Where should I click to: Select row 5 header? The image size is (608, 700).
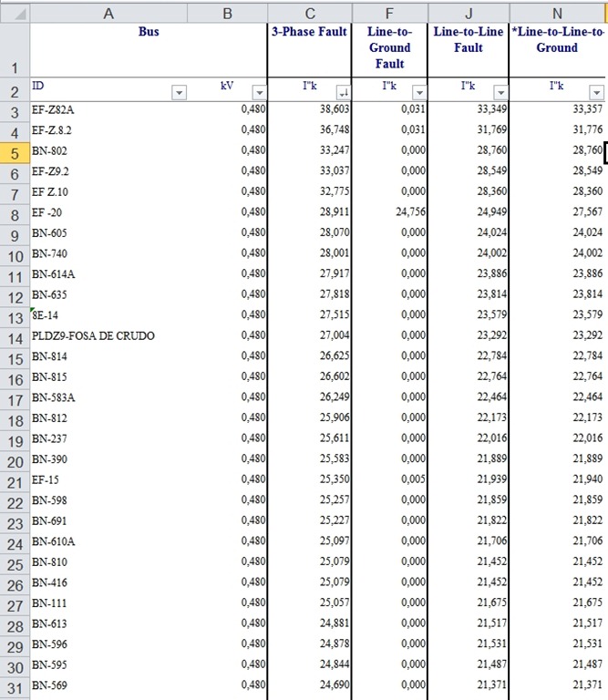click(x=15, y=153)
